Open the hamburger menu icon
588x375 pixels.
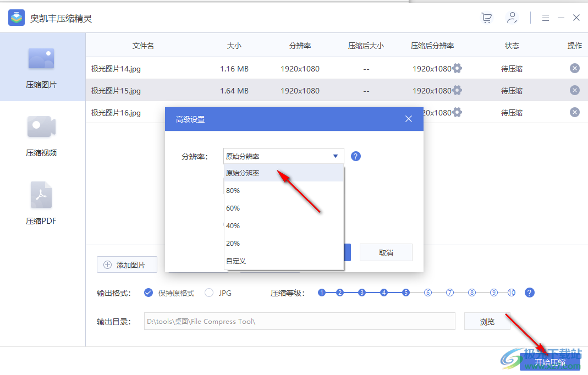(x=546, y=18)
